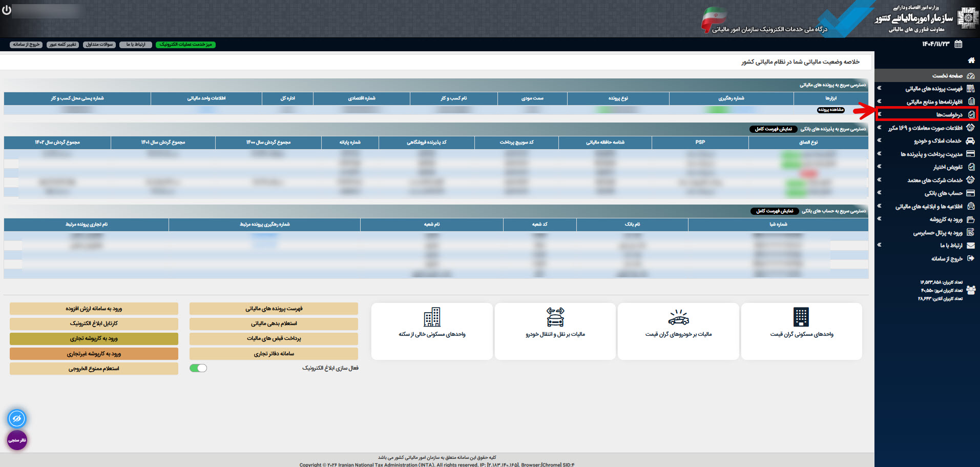The image size is (980, 467).
Task: Click the green میز خدمت عملیات الکترونیک button
Action: (x=185, y=45)
